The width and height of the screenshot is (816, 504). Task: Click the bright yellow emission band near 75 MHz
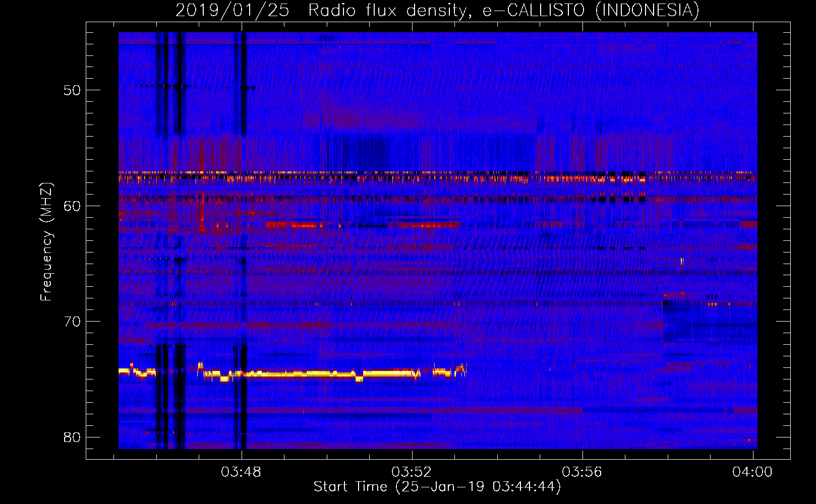293,373
